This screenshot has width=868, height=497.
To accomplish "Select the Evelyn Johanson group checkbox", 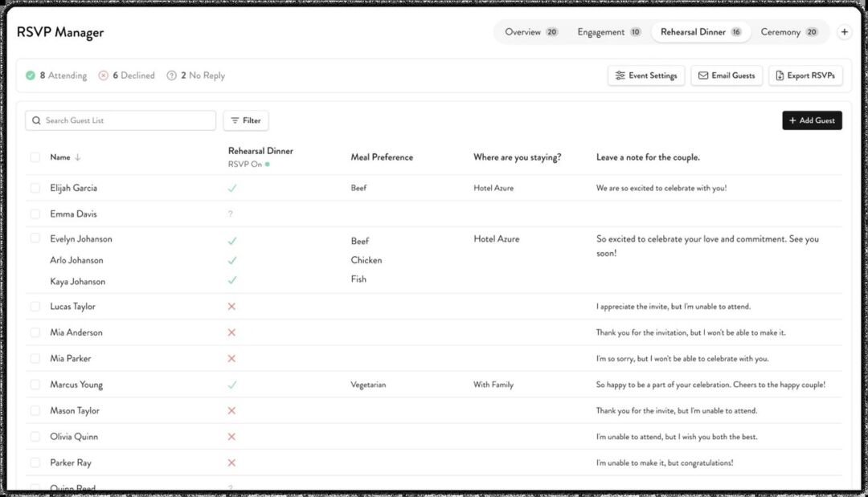I will (x=35, y=238).
